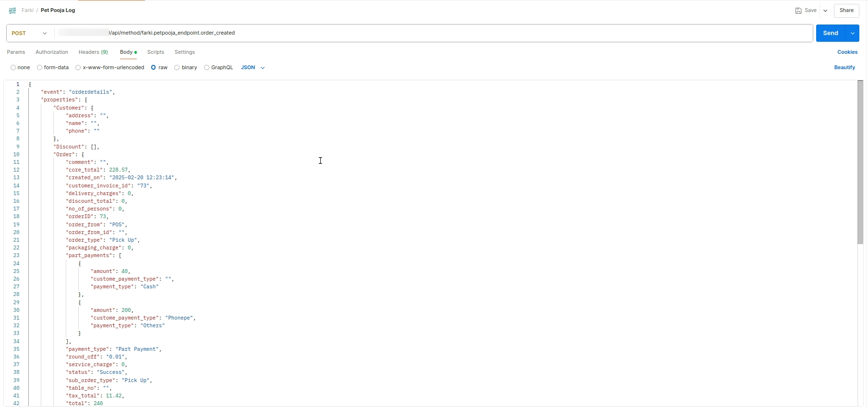
Task: Click the Farki collection breadcrumb
Action: click(27, 11)
